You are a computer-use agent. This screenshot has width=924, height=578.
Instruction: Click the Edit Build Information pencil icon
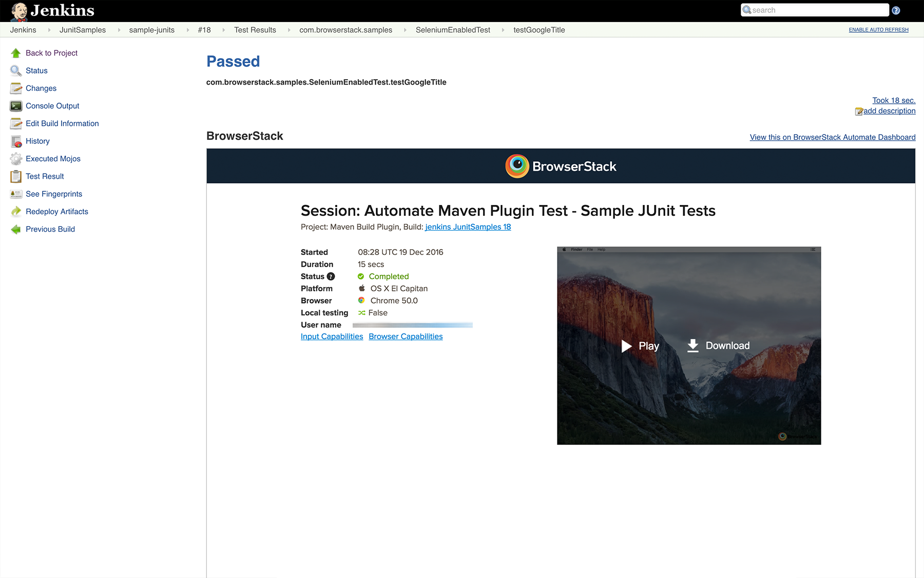(x=16, y=123)
